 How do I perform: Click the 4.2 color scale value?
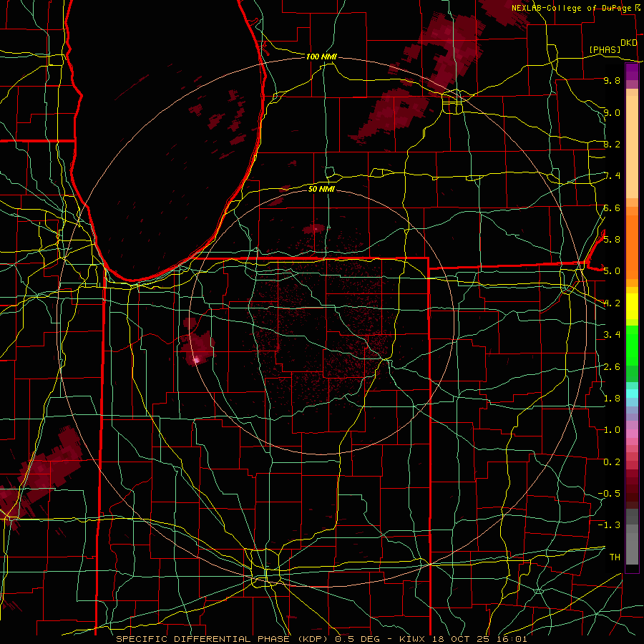[612, 303]
